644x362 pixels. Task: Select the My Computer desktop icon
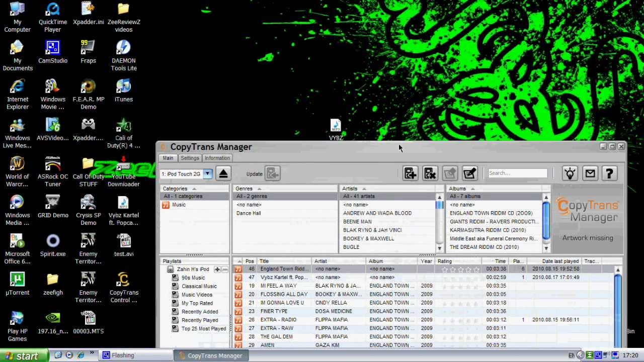point(18,17)
